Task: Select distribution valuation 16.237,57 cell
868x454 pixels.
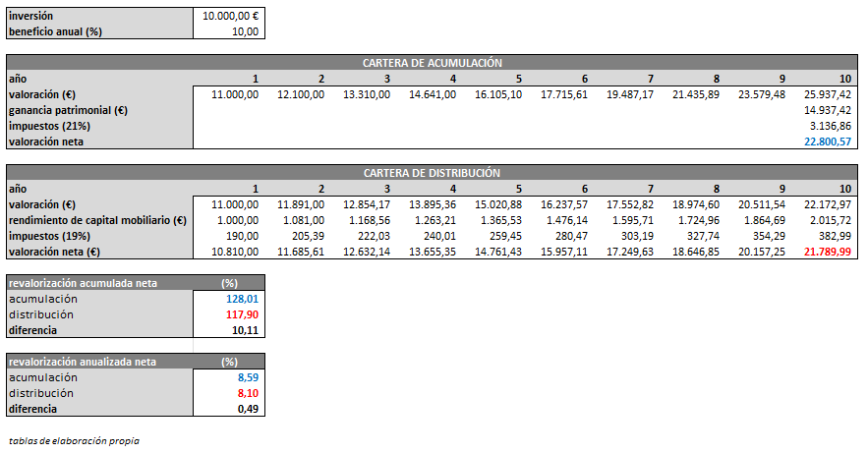Action: [564, 204]
